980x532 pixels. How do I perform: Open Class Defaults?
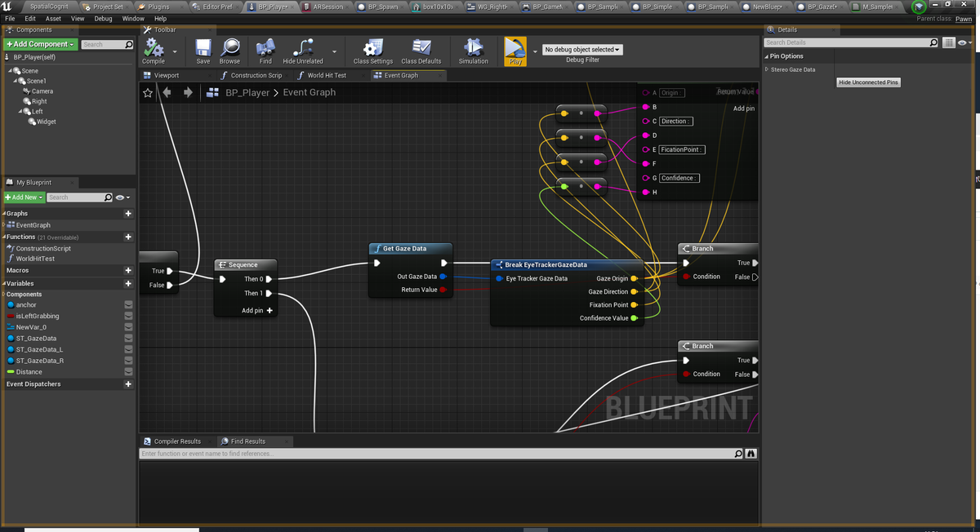tap(421, 51)
